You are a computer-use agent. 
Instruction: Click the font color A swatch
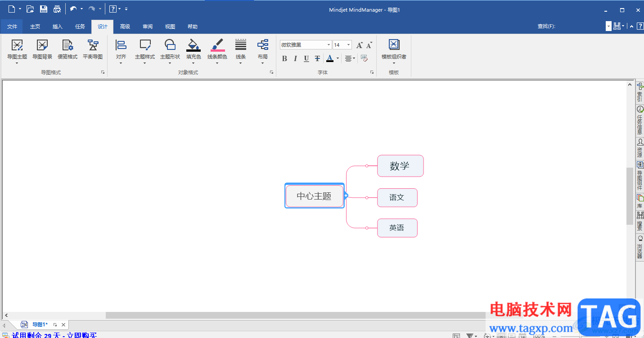tap(330, 58)
